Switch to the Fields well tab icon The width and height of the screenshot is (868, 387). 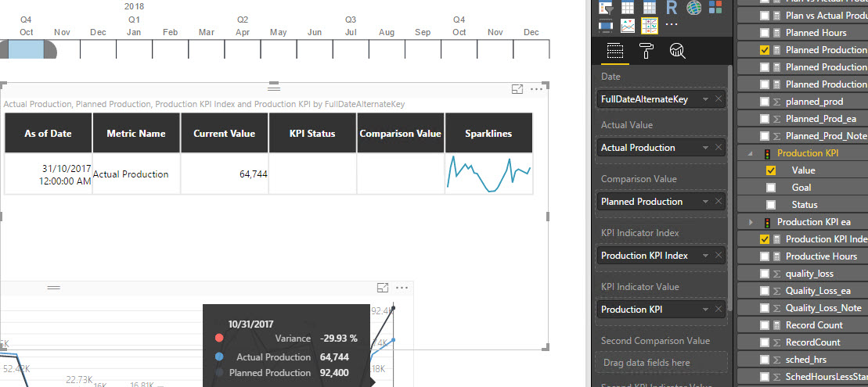click(615, 51)
